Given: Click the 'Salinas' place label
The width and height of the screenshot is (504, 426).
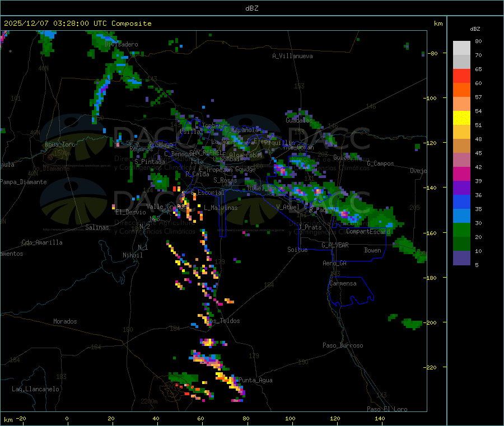Looking at the screenshot, I should coord(97,227).
